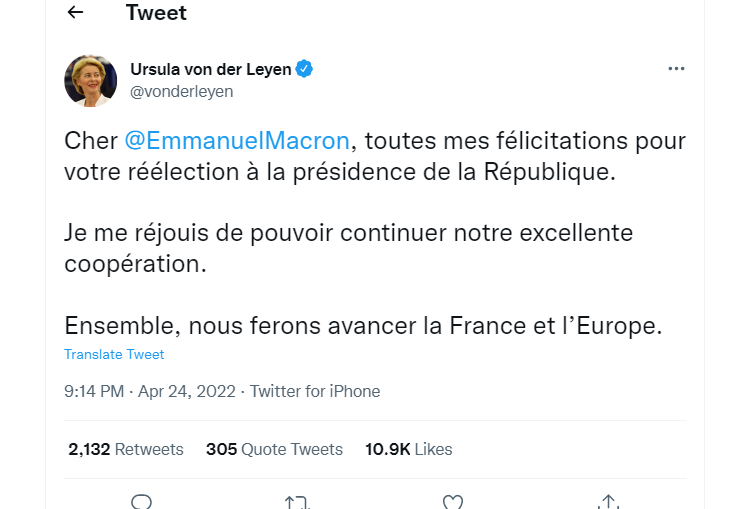View the 2,132 Retweets list
Image resolution: width=734 pixels, height=509 pixels.
coord(126,449)
